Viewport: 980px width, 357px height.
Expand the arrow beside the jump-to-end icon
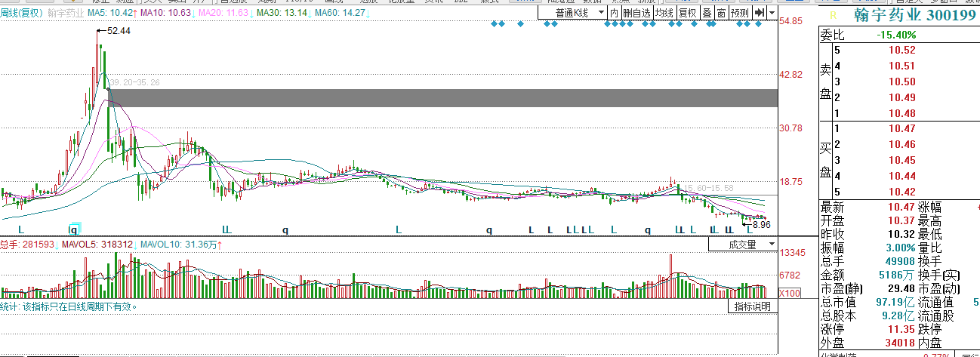(x=772, y=13)
